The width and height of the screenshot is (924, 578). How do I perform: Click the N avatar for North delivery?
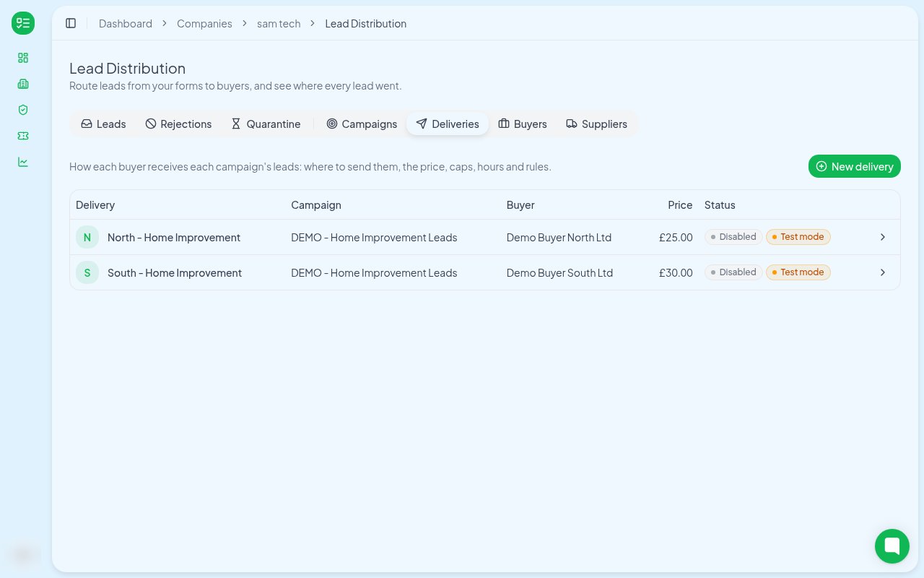coord(87,237)
